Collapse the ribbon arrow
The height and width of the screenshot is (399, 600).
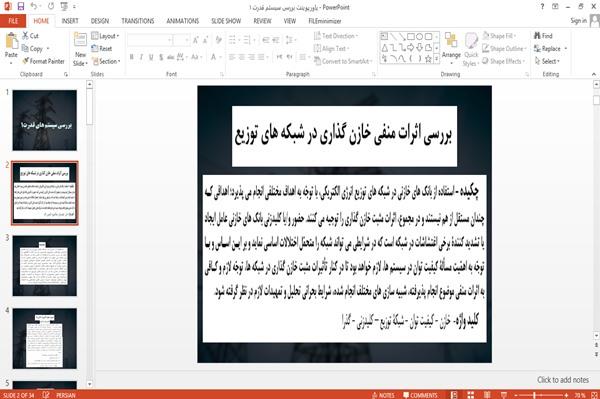click(x=593, y=74)
